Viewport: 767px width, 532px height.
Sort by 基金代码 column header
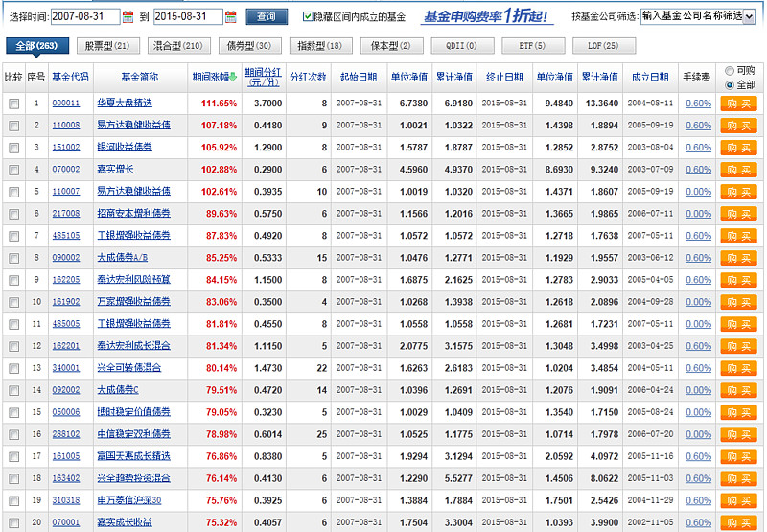(70, 77)
